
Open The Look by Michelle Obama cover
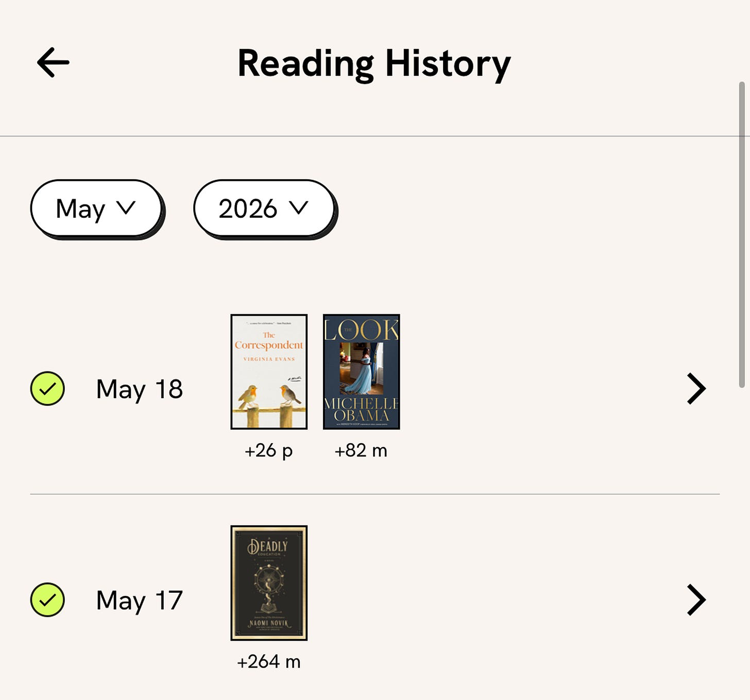coord(362,372)
